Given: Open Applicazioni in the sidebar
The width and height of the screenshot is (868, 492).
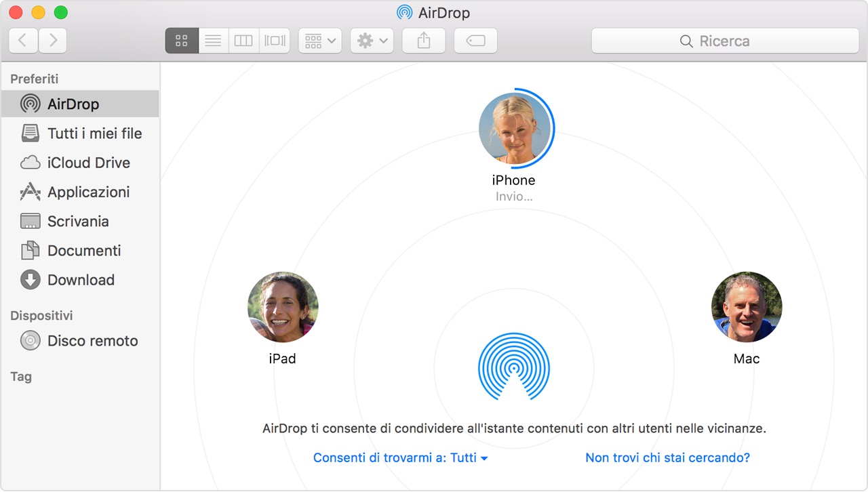Looking at the screenshot, I should coord(80,192).
